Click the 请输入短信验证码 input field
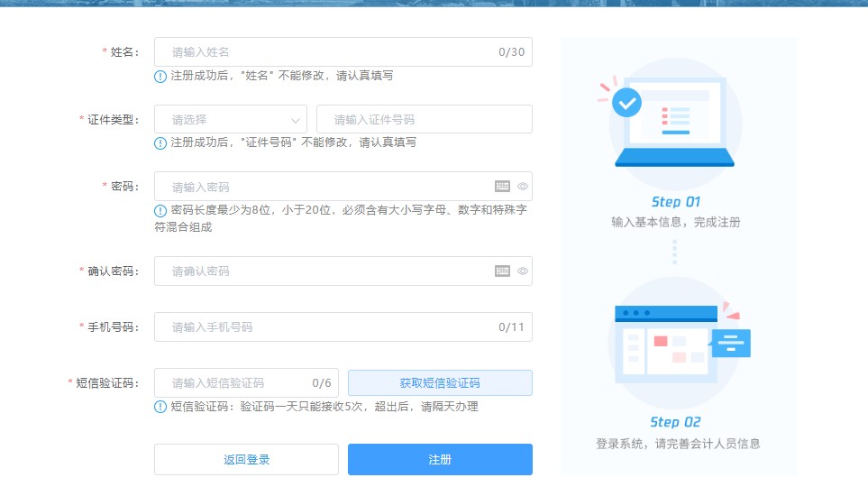This screenshot has width=868, height=496. (246, 383)
